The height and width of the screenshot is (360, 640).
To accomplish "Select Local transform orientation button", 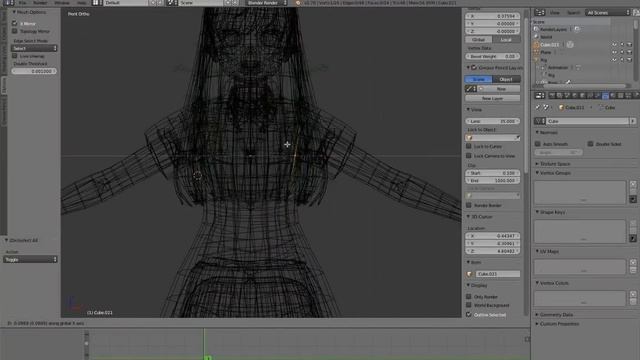I will tap(506, 40).
